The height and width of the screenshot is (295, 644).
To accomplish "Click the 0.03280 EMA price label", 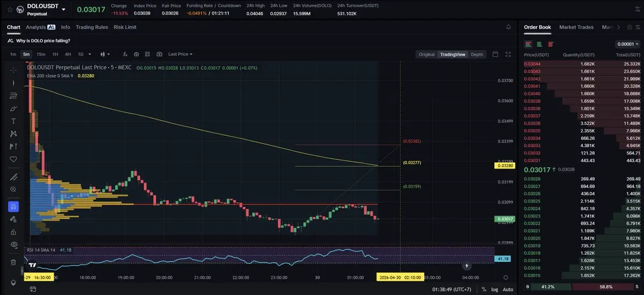I will point(506,166).
